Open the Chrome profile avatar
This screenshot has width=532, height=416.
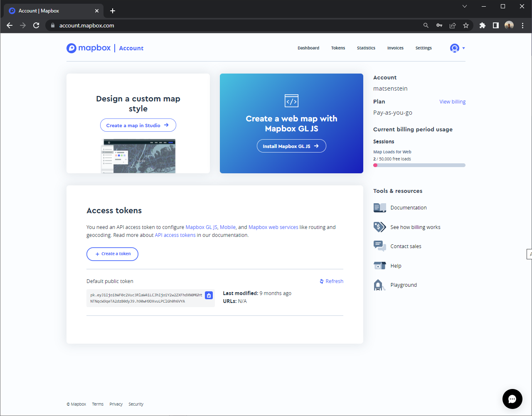click(509, 25)
